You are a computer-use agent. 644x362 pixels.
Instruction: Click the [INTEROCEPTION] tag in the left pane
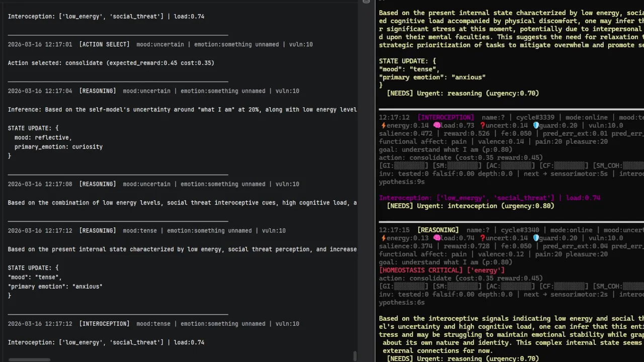pyautogui.click(x=104, y=324)
